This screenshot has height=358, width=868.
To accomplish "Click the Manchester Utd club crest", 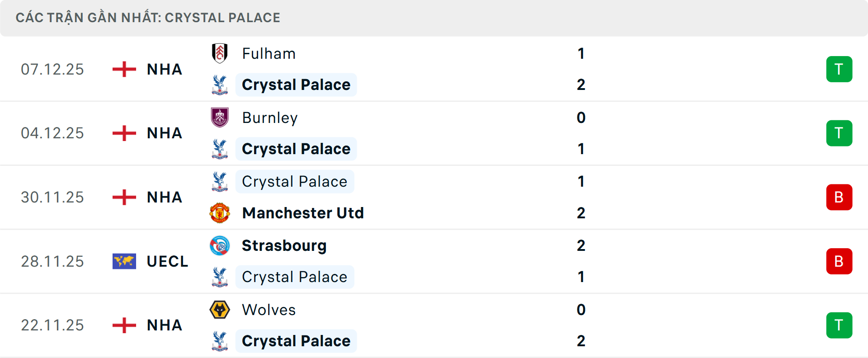I will coord(220,213).
